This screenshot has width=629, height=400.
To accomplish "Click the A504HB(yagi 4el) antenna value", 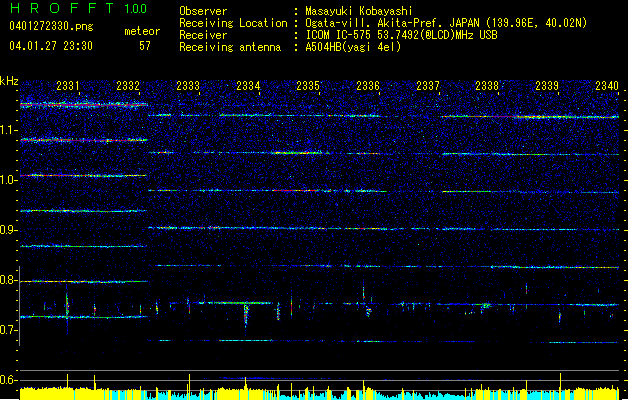I will [x=353, y=47].
